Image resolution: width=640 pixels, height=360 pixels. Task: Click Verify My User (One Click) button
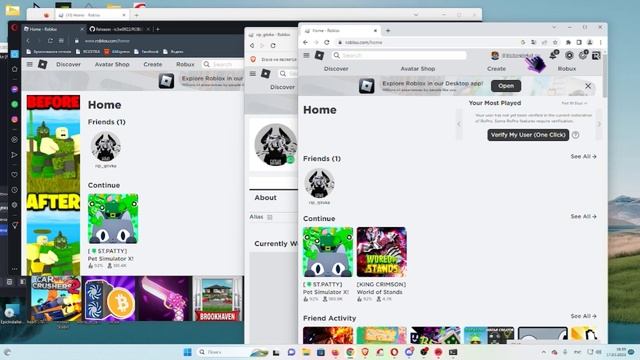[528, 135]
